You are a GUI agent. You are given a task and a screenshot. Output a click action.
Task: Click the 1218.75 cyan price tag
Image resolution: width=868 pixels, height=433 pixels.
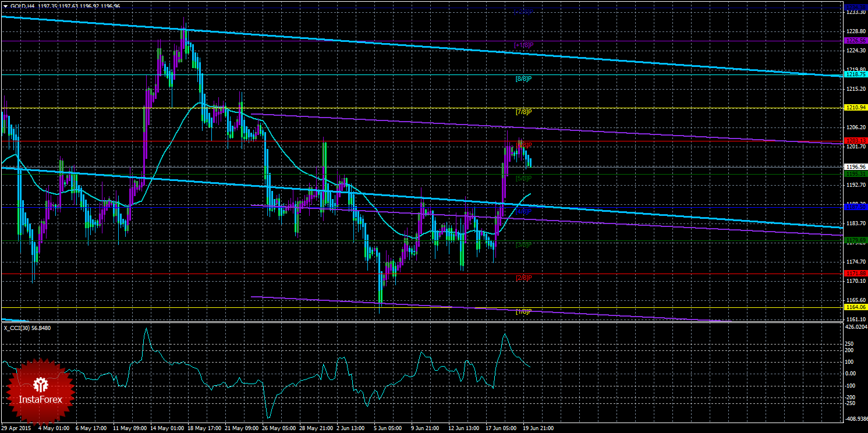856,74
